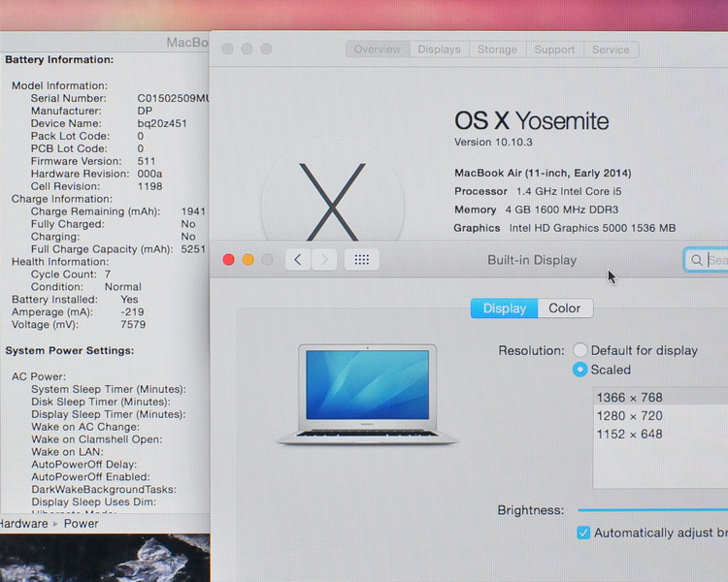The height and width of the screenshot is (582, 728).
Task: Open the Overview tab in About This Mac
Action: [x=377, y=49]
